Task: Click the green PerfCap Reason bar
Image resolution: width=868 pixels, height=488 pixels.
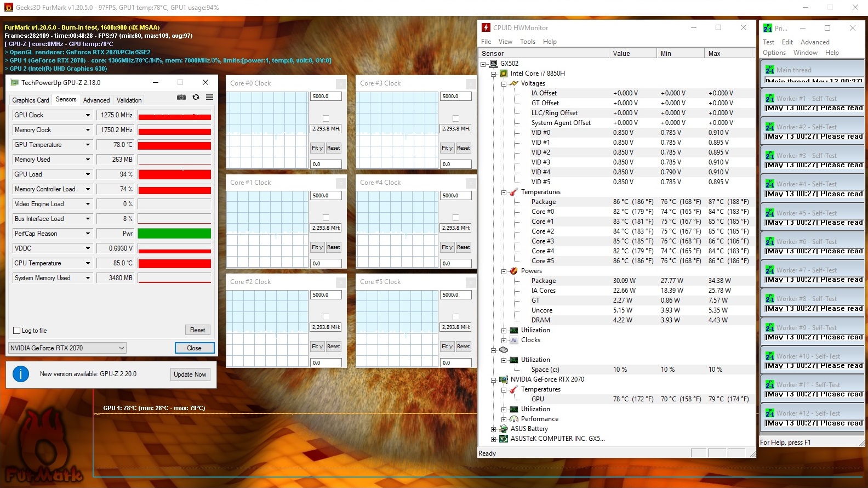Action: 174,234
